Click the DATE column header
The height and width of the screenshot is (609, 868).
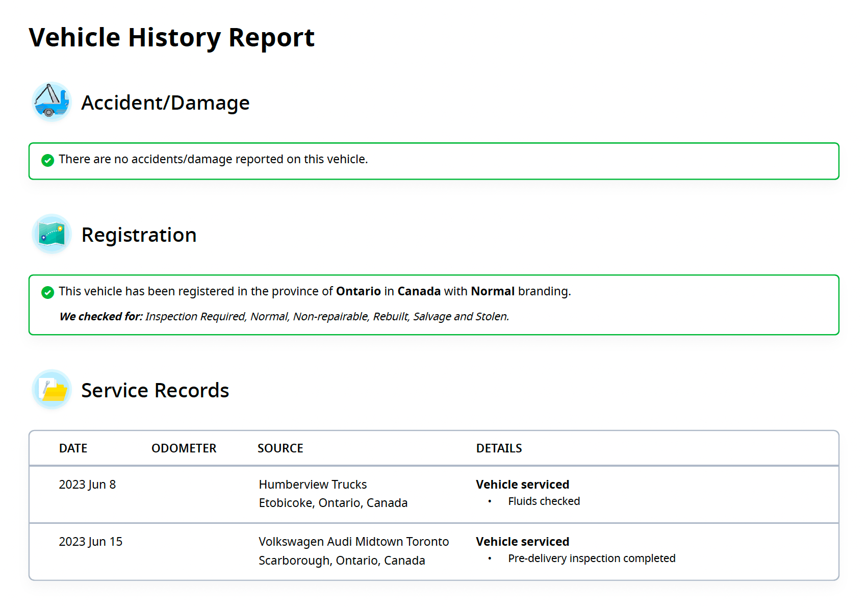(73, 448)
